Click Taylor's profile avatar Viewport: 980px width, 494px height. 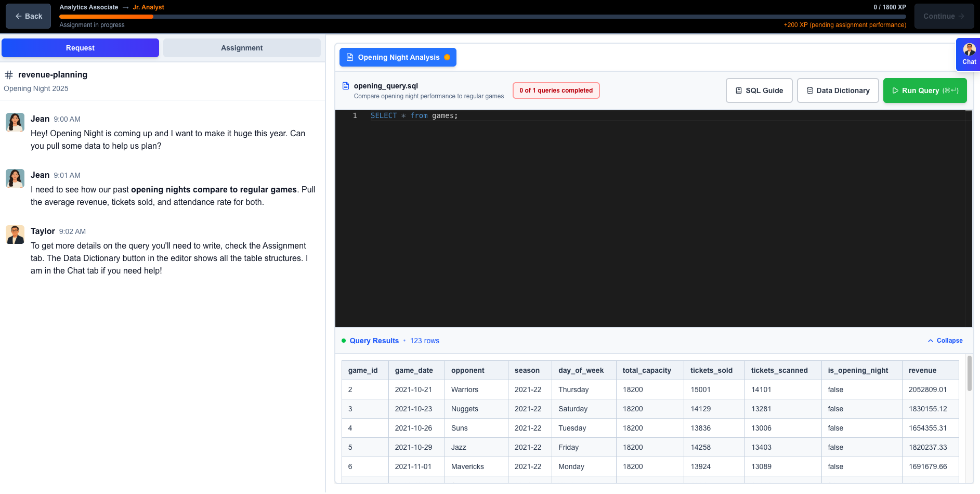point(15,235)
